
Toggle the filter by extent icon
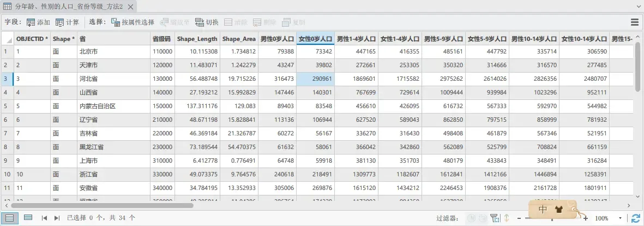pos(495,218)
